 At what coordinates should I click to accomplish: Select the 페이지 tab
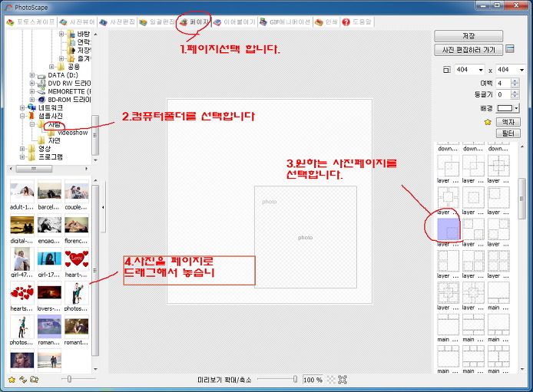195,22
